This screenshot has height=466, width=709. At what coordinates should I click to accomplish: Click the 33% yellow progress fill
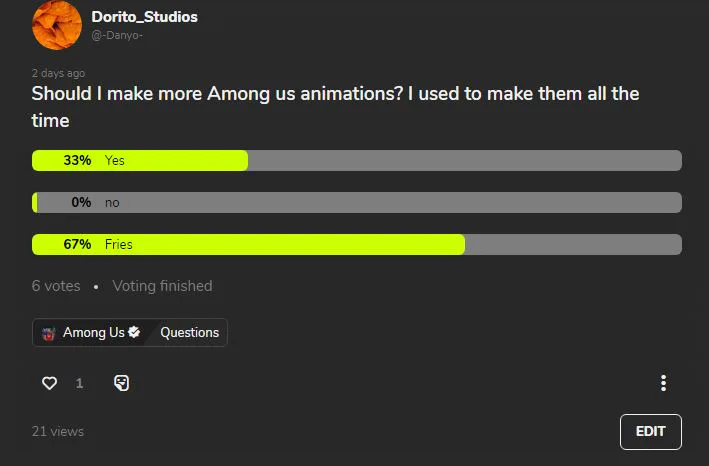pos(140,160)
